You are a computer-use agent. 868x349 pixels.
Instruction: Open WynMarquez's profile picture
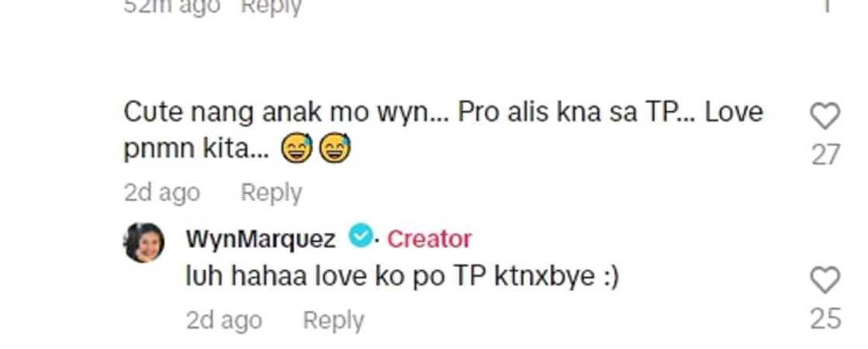tap(144, 242)
